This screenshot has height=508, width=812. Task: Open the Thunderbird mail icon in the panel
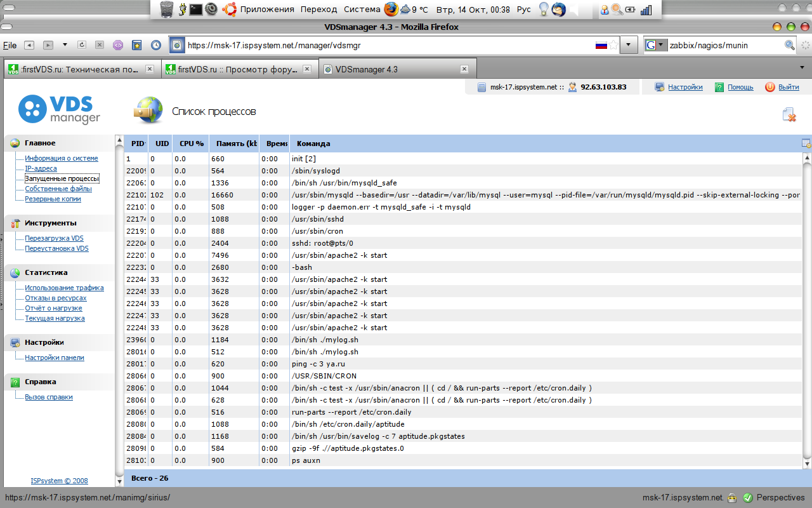coord(558,10)
